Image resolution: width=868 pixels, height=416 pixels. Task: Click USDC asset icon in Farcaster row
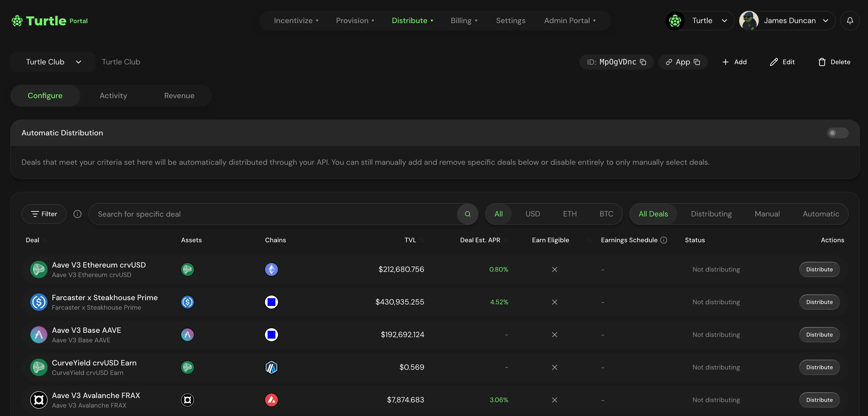(x=187, y=302)
